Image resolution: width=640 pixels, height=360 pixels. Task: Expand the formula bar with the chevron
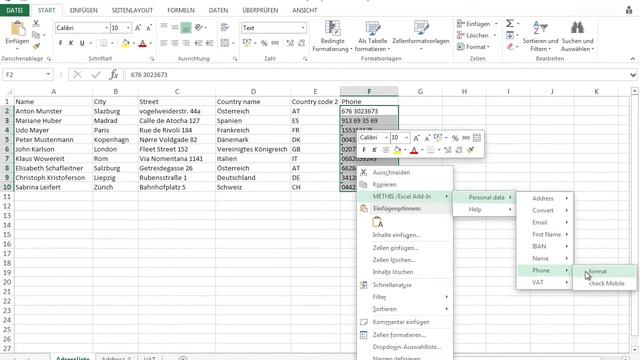click(633, 75)
